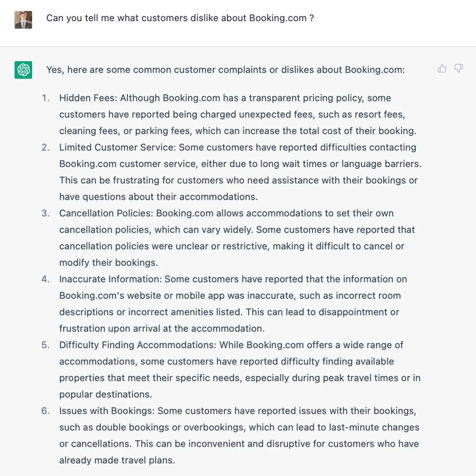The width and height of the screenshot is (476, 476).
Task: Click the user profile photo avatar
Action: (x=23, y=20)
